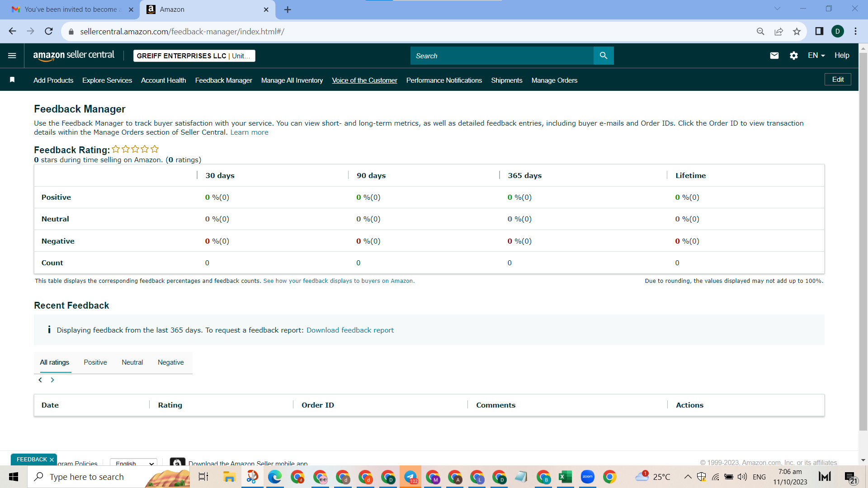Open a new browser tab
The width and height of the screenshot is (868, 488).
[x=288, y=9]
